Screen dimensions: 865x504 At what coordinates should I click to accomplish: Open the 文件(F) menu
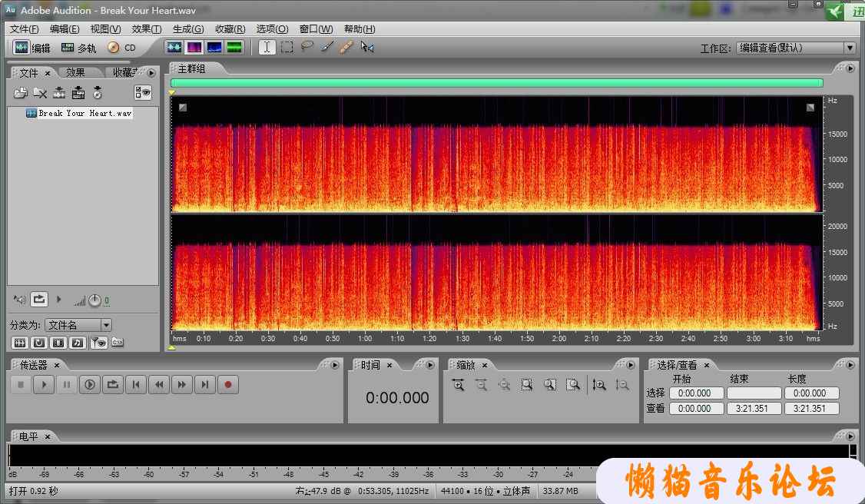25,29
